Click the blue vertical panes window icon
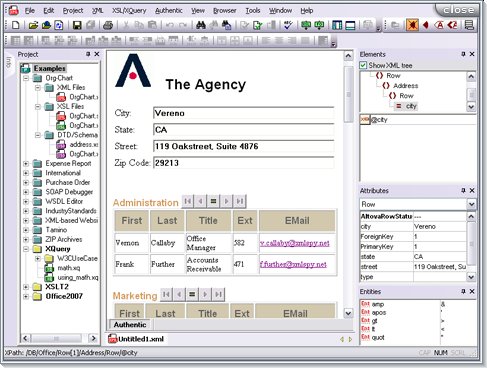This screenshot has height=368, width=487. coord(337,25)
